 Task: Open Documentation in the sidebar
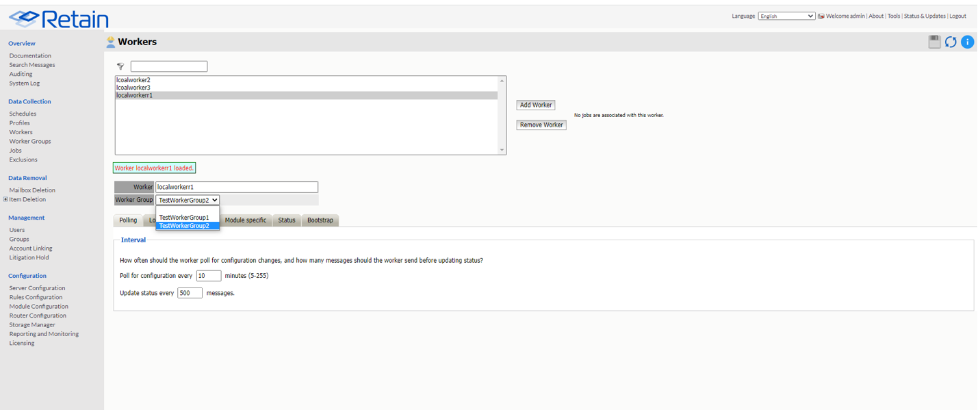pos(30,55)
